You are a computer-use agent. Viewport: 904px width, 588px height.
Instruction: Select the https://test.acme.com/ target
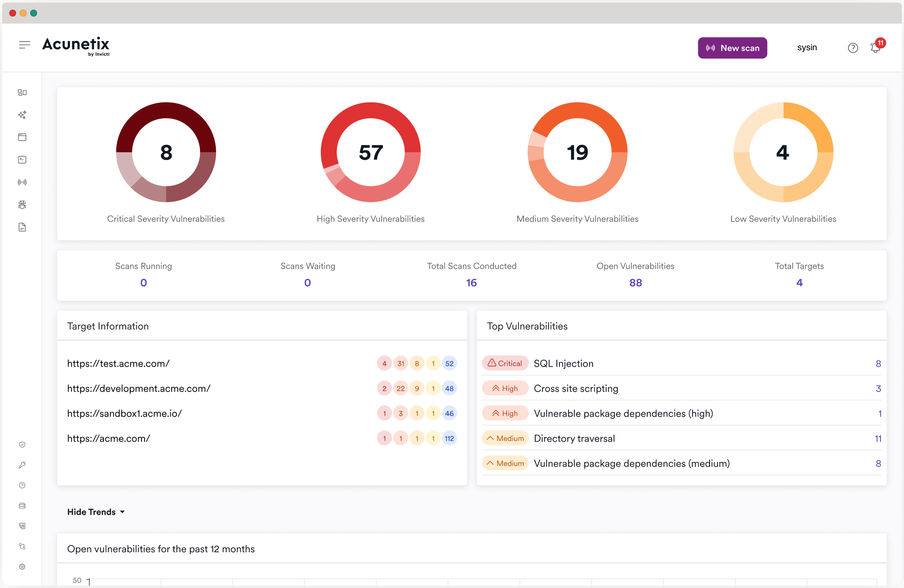click(119, 363)
